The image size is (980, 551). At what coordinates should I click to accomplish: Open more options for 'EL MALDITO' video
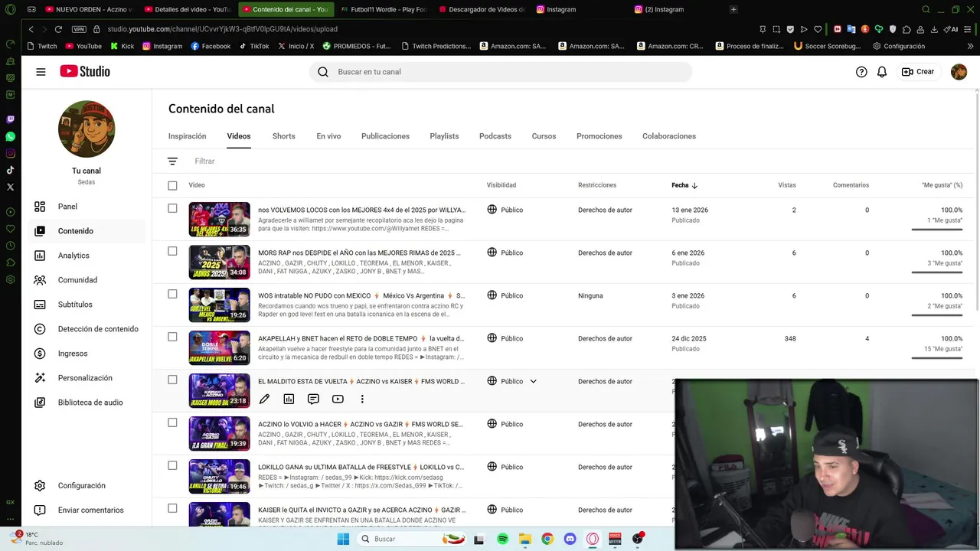pyautogui.click(x=362, y=399)
